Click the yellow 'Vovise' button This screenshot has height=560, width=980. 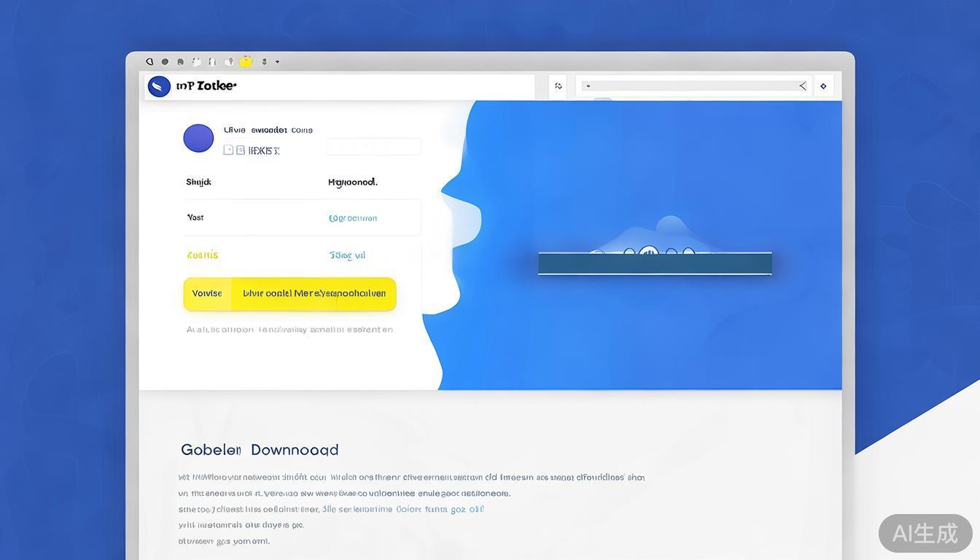pos(207,294)
